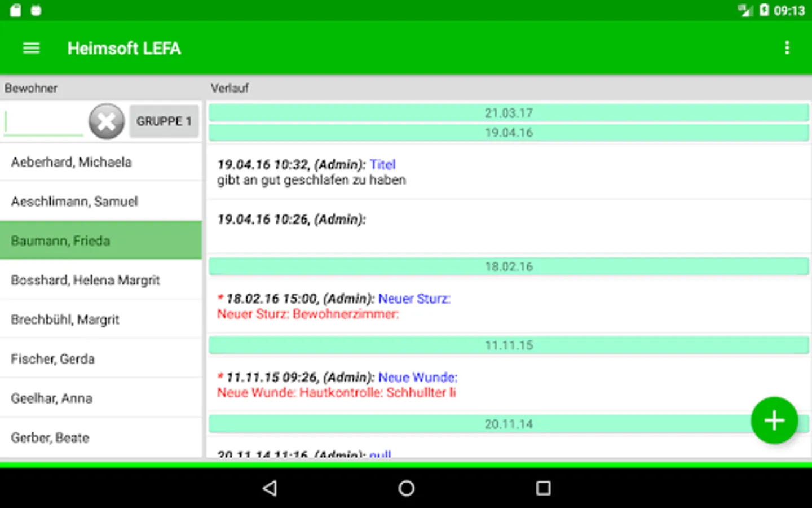This screenshot has height=508, width=812.
Task: Select resident Fischer, Gerda
Action: (x=101, y=359)
